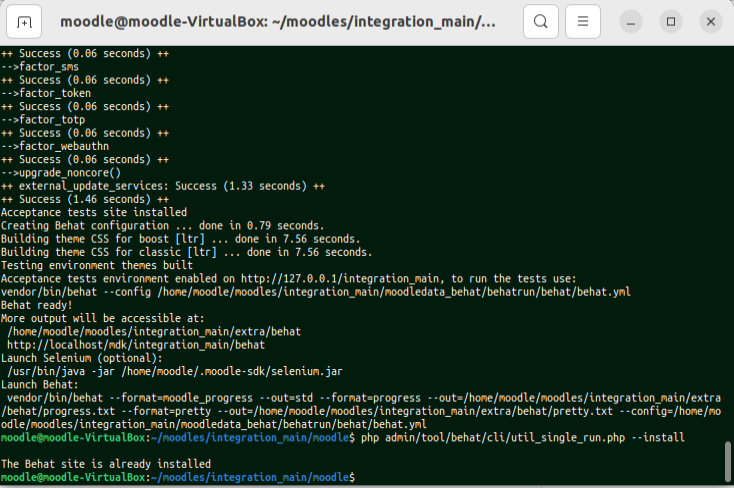Click '-->factor_token' output line
This screenshot has height=488, width=734.
pyautogui.click(x=46, y=94)
